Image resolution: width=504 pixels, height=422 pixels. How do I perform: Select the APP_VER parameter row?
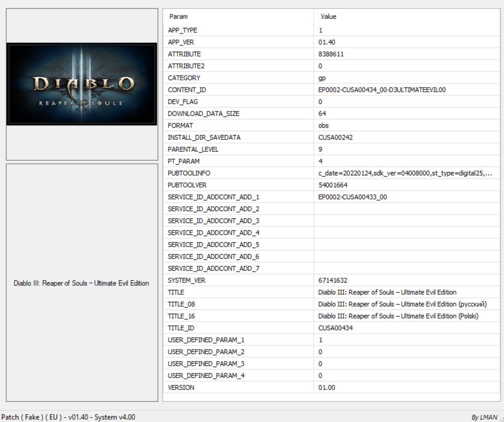pos(181,42)
